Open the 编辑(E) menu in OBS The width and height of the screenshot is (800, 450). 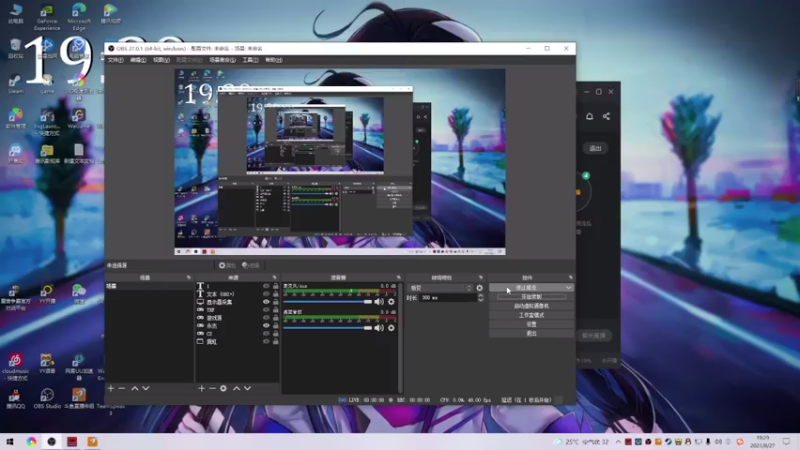(x=138, y=60)
